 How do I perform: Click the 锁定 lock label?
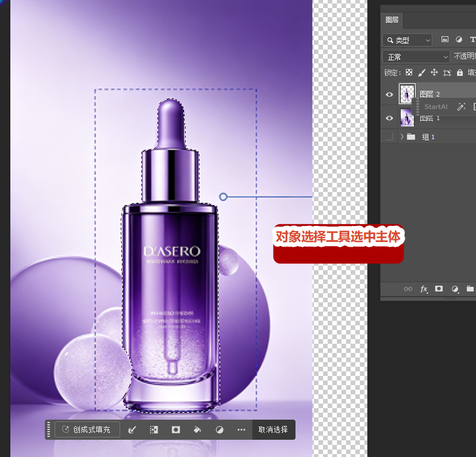[x=392, y=72]
